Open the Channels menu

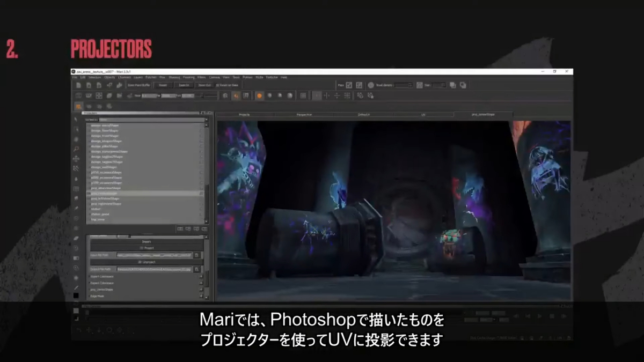pos(125,77)
